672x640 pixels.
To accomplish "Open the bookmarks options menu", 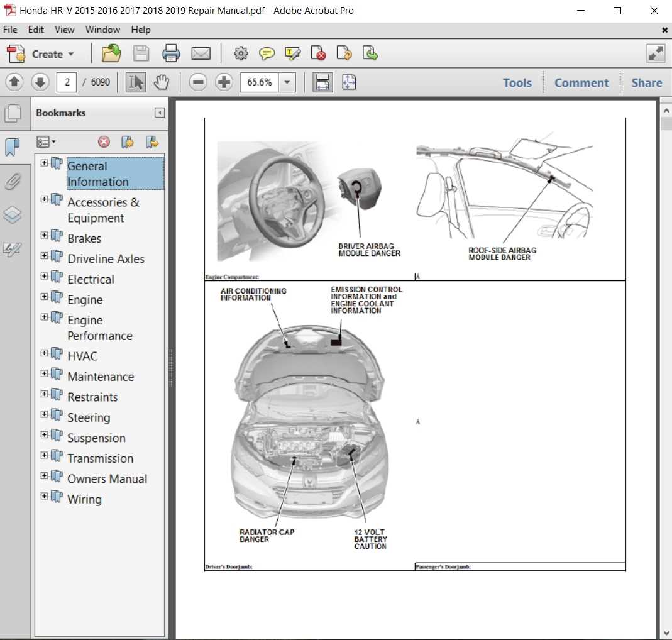I will 46,142.
